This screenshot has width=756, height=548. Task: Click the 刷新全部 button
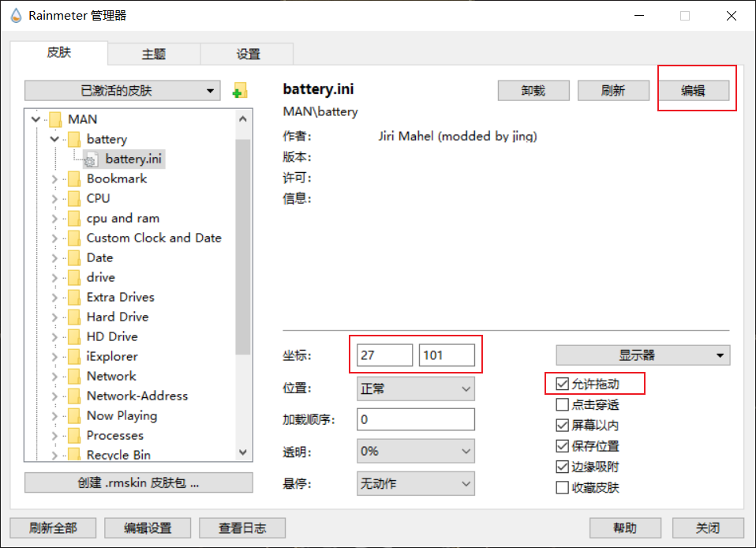pos(53,528)
